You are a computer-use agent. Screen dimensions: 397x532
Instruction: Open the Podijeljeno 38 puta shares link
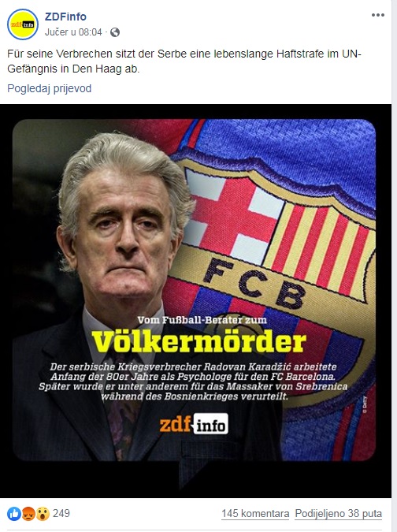[x=339, y=514]
